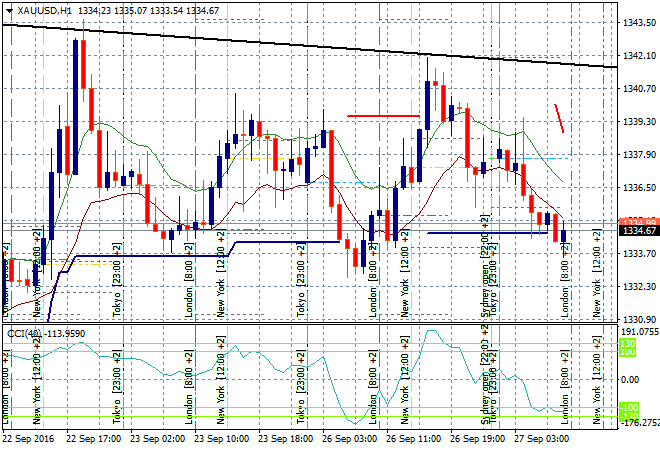Open the chart triangle menu beside XAUUSD,H1
This screenshot has height=450, width=660.
click(x=9, y=11)
